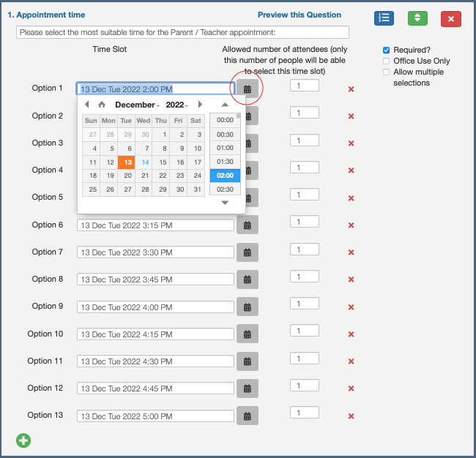Pick December 14 in the calendar
476x458 pixels.
[x=145, y=162]
